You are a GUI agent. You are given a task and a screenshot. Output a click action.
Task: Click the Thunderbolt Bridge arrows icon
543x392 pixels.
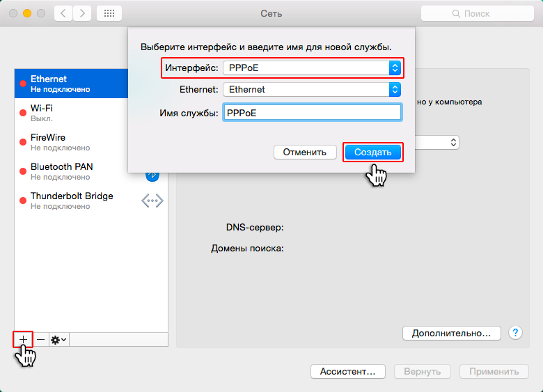(x=152, y=201)
